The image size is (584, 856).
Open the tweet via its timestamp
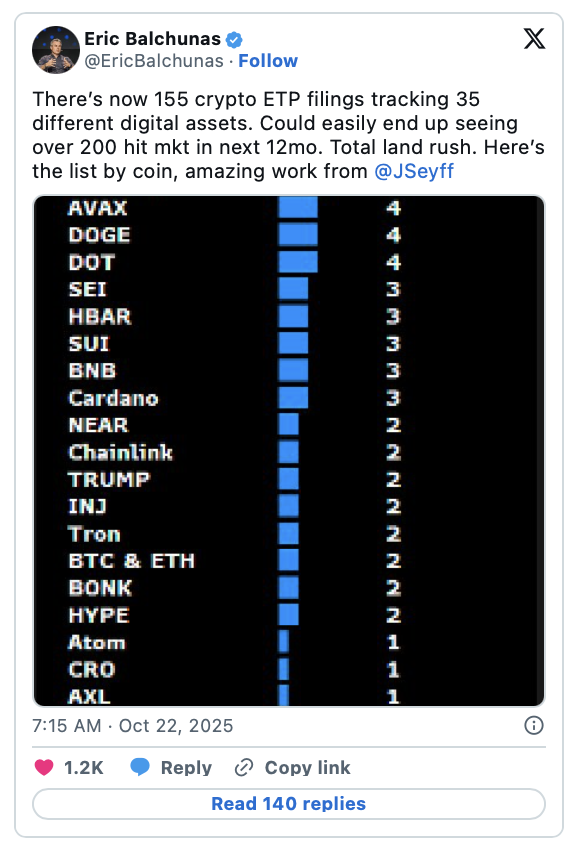130,726
